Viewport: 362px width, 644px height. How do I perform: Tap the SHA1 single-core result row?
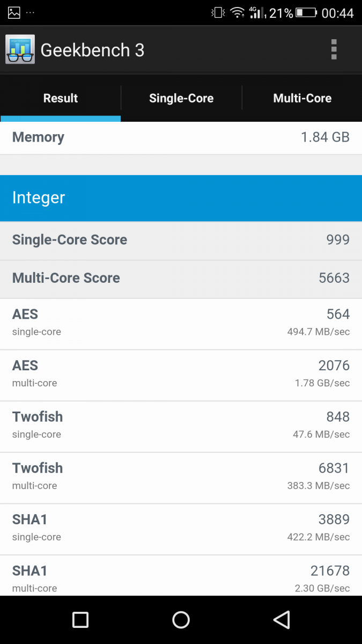pyautogui.click(x=181, y=530)
